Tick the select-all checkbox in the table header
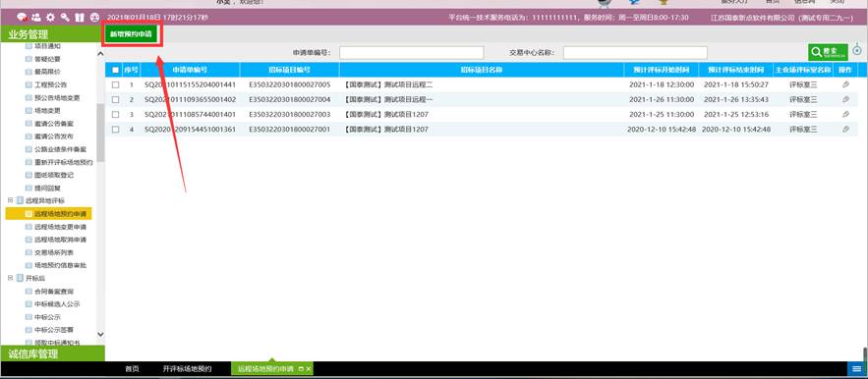The image size is (868, 379). pyautogui.click(x=115, y=70)
